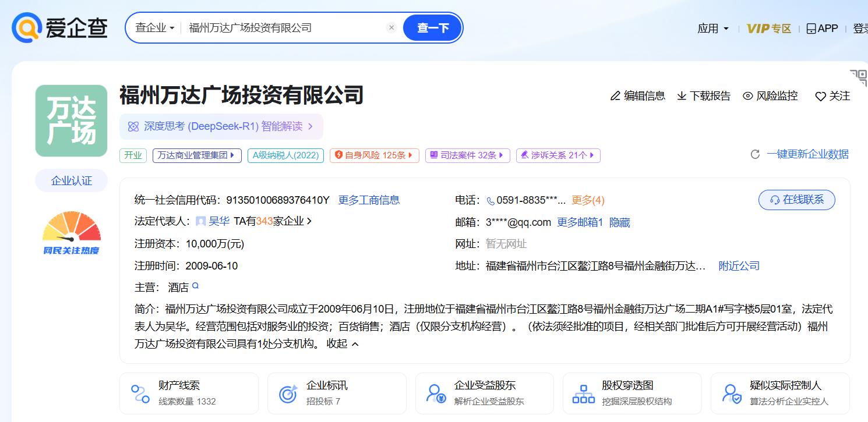Screen dimensions: 868x422
Task: Collapse the introduction with 收起
Action: [x=343, y=344]
